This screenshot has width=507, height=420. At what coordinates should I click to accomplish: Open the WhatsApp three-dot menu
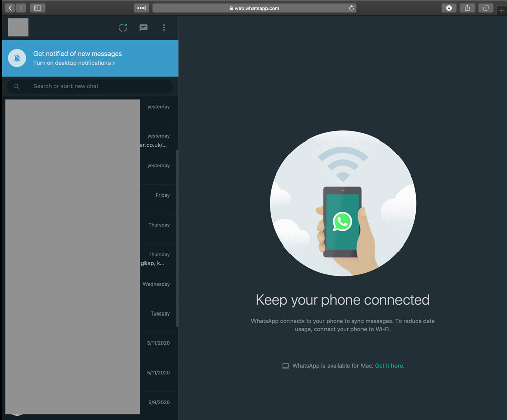point(164,28)
